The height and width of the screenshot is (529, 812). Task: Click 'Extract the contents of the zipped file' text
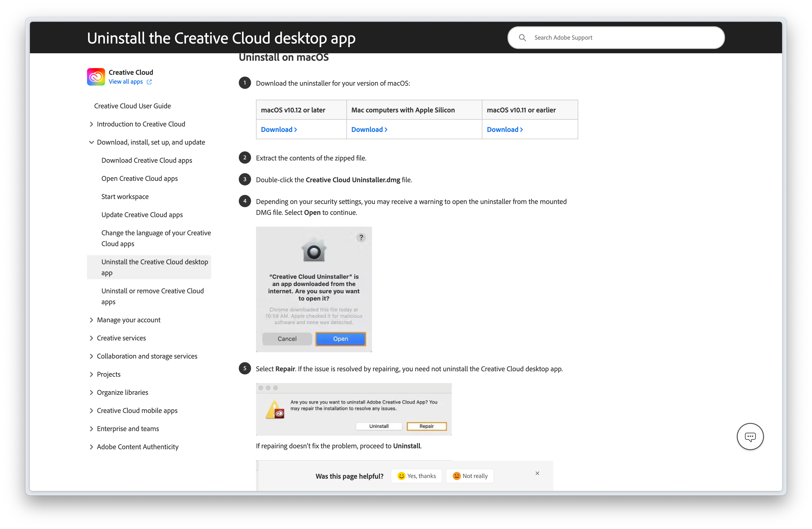pyautogui.click(x=311, y=158)
